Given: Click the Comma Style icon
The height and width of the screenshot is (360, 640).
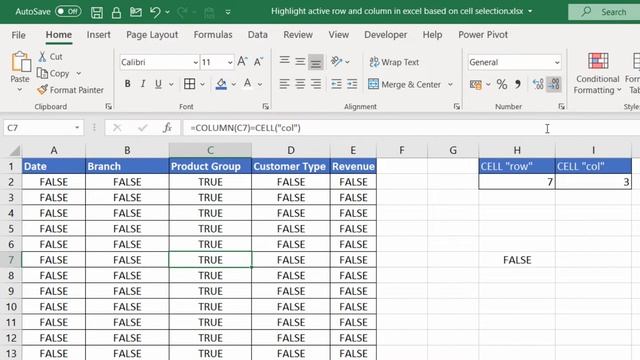Looking at the screenshot, I should click(x=518, y=84).
